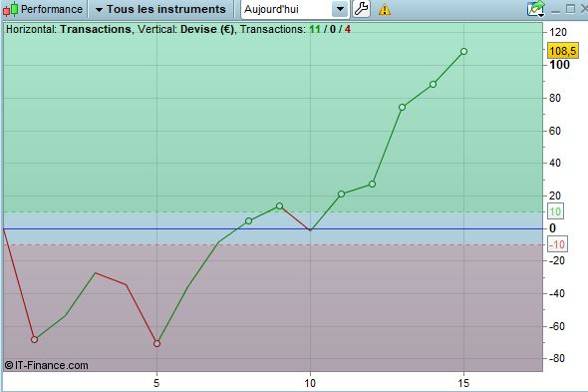Click the red 4 losing transactions count
This screenshot has width=588, height=392.
coord(348,29)
